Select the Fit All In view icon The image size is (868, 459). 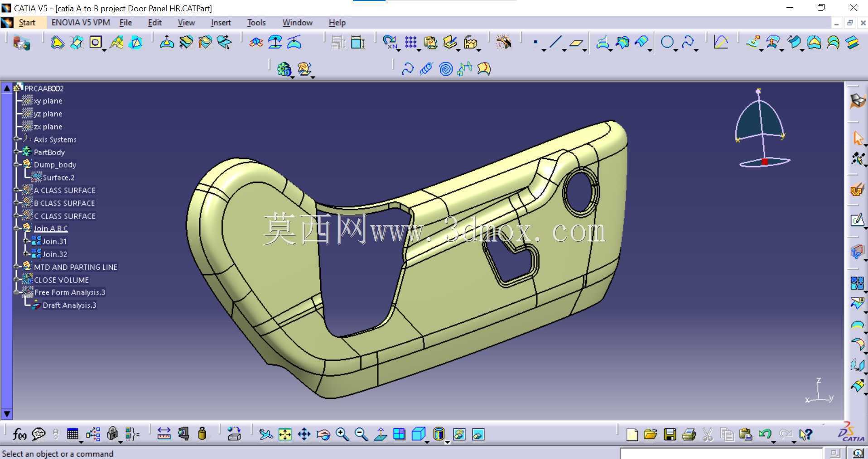[285, 435]
